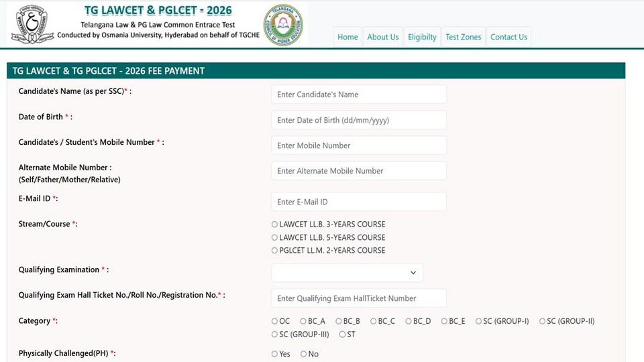Select LAWCET LL.B. 5-YEARS COURSE option
The height and width of the screenshot is (362, 644).
coord(274,237)
